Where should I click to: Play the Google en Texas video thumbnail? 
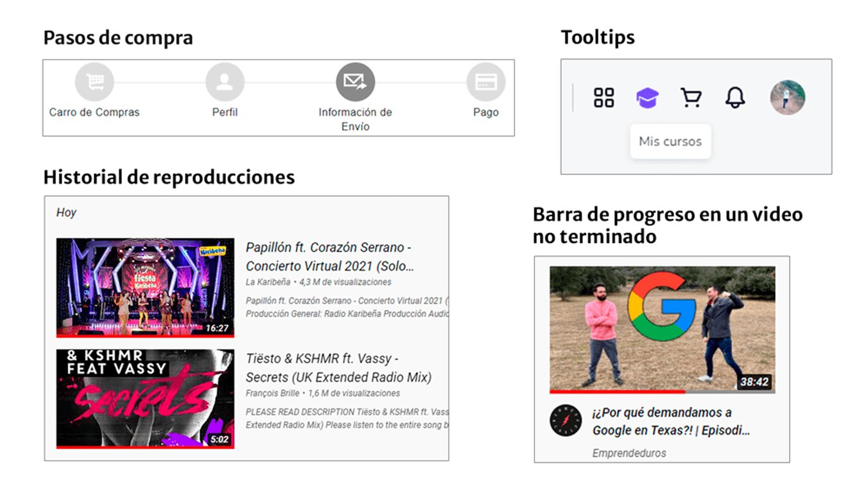662,329
